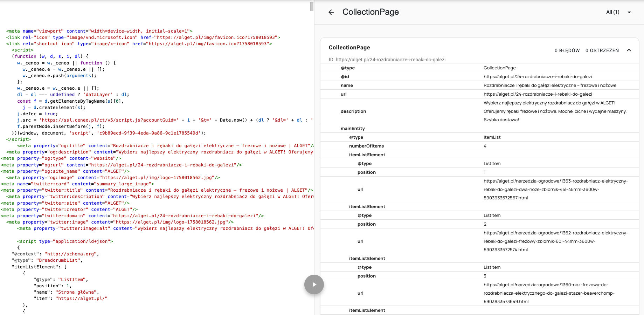Image resolution: width=644 pixels, height=315 pixels.
Task: Click the "item": "https://alget.pl/" code line
Action: tap(70, 299)
